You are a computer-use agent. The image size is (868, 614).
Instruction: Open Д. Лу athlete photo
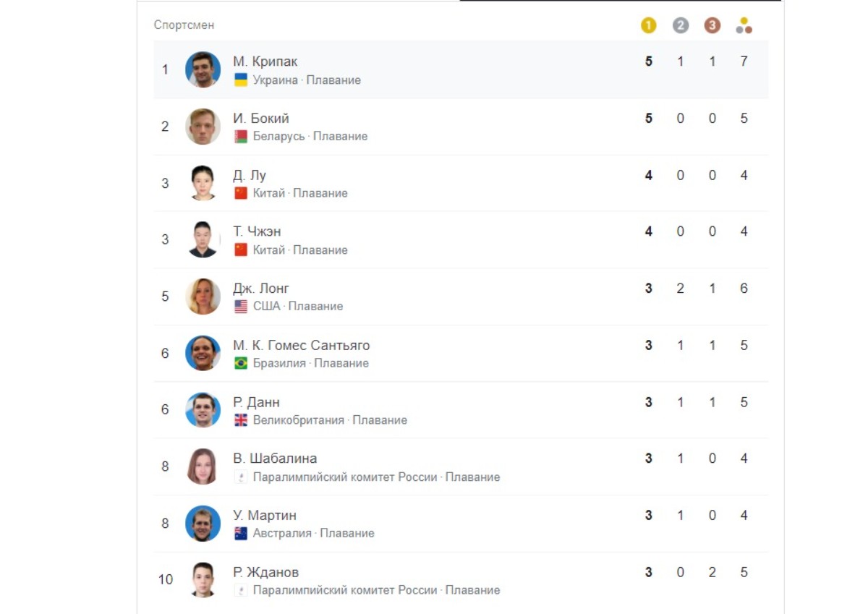203,183
